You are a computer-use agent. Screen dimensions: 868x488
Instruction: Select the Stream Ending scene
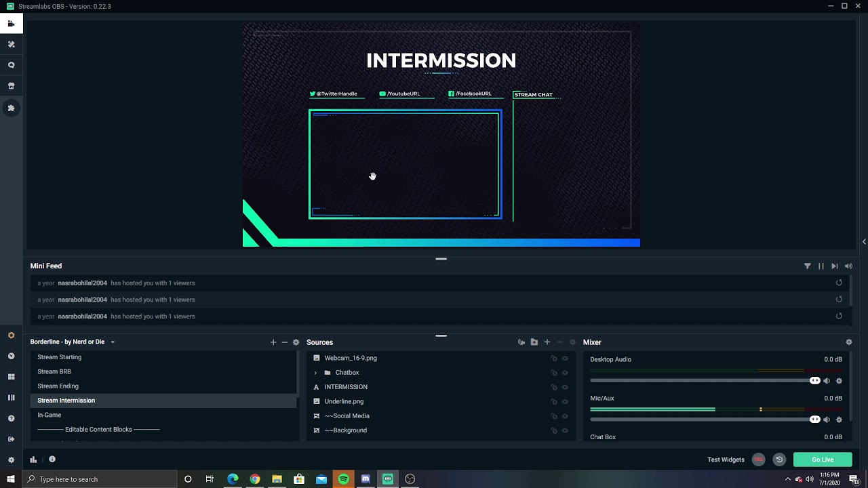click(163, 386)
